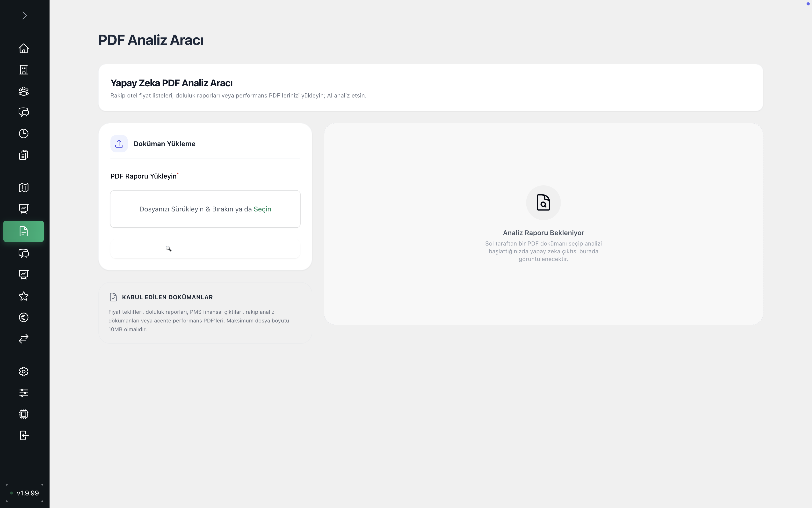Click the 'Yapay Zeka PDF Analiz Aracı' heading

171,83
